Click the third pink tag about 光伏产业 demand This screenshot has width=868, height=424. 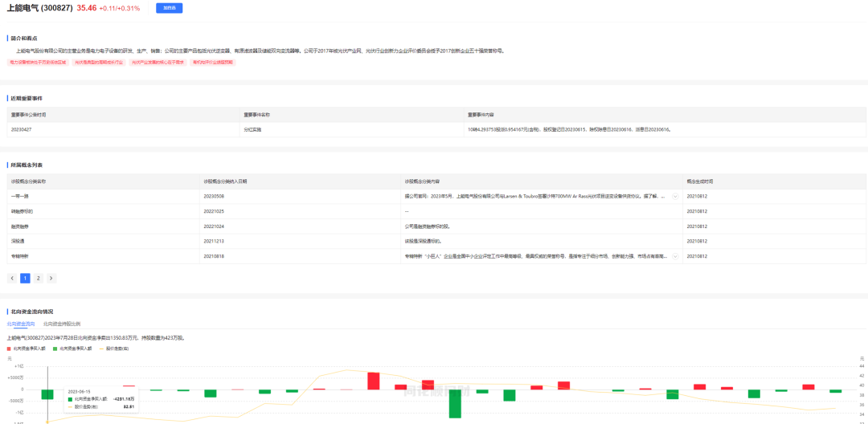pyautogui.click(x=158, y=63)
